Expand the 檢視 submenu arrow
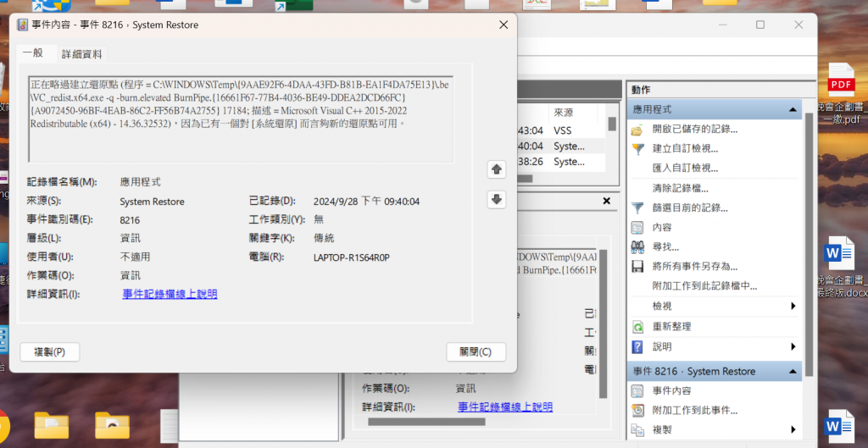The width and height of the screenshot is (868, 448). [x=793, y=306]
